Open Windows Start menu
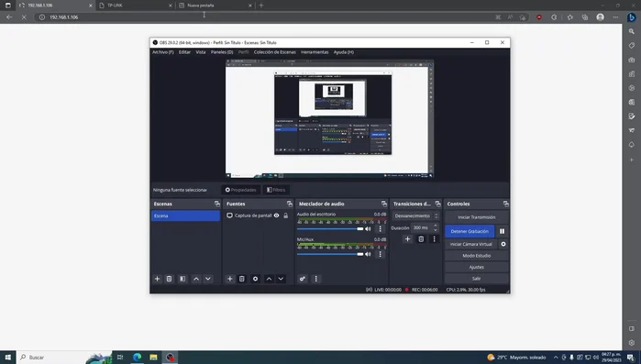This screenshot has height=364, width=641. pyautogui.click(x=7, y=358)
